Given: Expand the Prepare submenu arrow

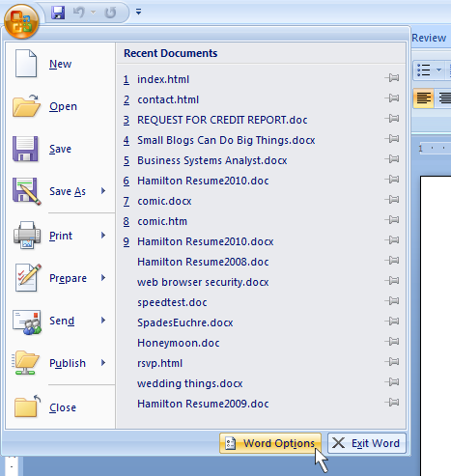Looking at the screenshot, I should click(103, 277).
